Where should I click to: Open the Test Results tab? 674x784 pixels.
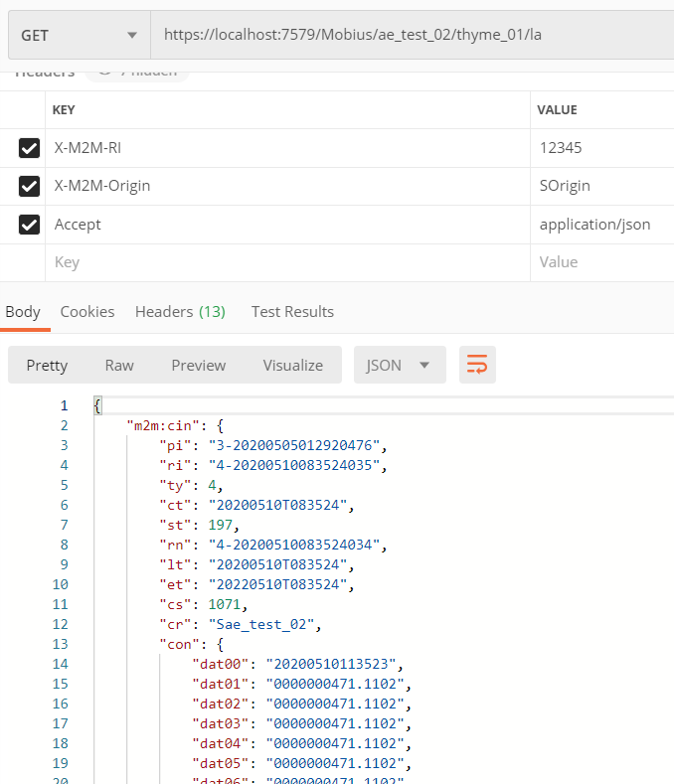(x=292, y=311)
